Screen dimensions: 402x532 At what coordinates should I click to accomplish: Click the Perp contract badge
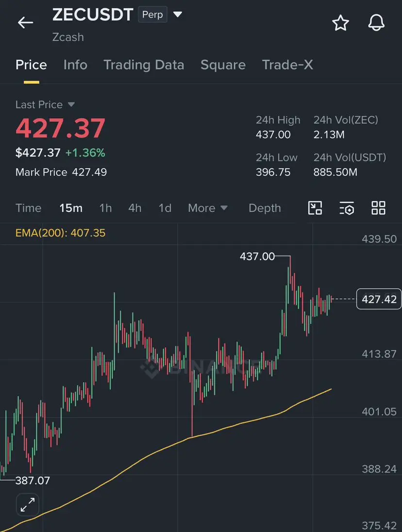click(x=152, y=15)
